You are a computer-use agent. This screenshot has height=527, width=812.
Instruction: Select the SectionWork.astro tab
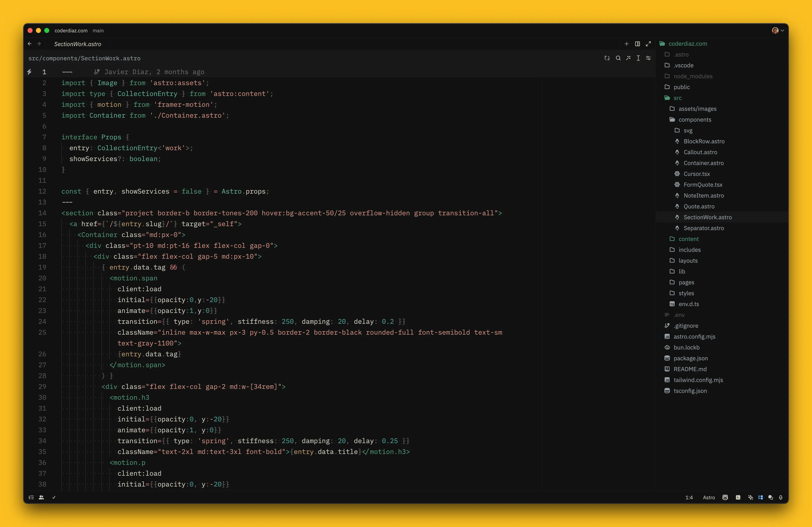pos(77,44)
